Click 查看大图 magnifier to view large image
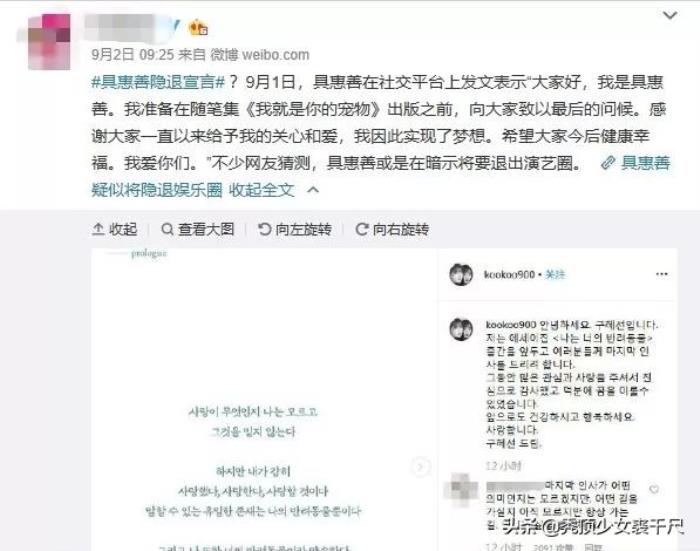The image size is (700, 551). [x=197, y=229]
